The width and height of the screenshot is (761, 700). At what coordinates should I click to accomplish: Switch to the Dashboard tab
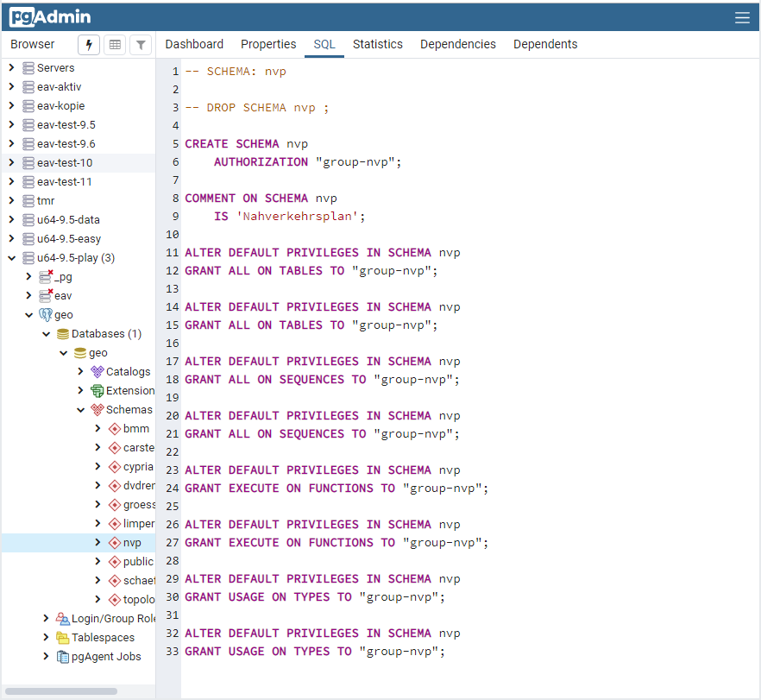[x=194, y=44]
